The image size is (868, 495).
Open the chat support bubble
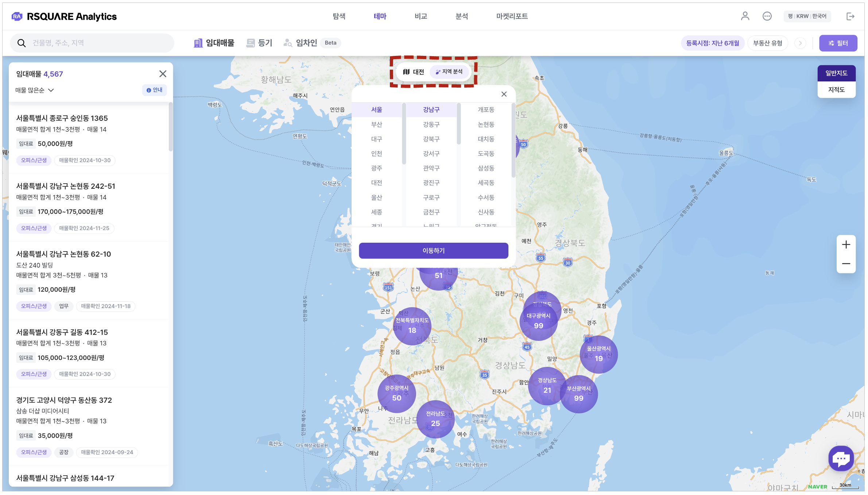coord(841,458)
